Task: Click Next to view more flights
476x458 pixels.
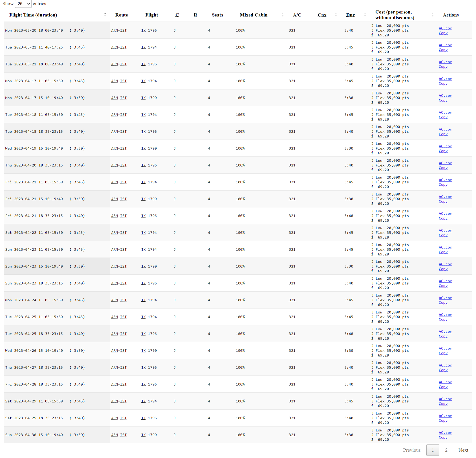Action: point(463,450)
